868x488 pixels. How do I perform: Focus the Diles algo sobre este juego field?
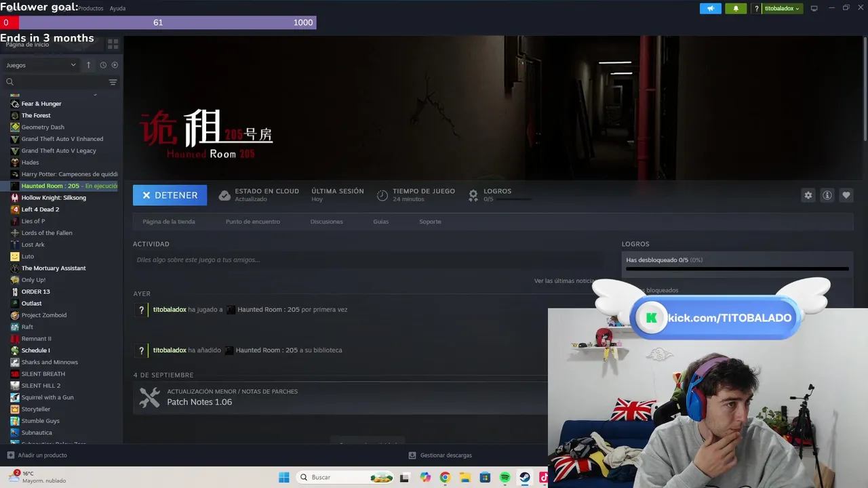click(367, 260)
